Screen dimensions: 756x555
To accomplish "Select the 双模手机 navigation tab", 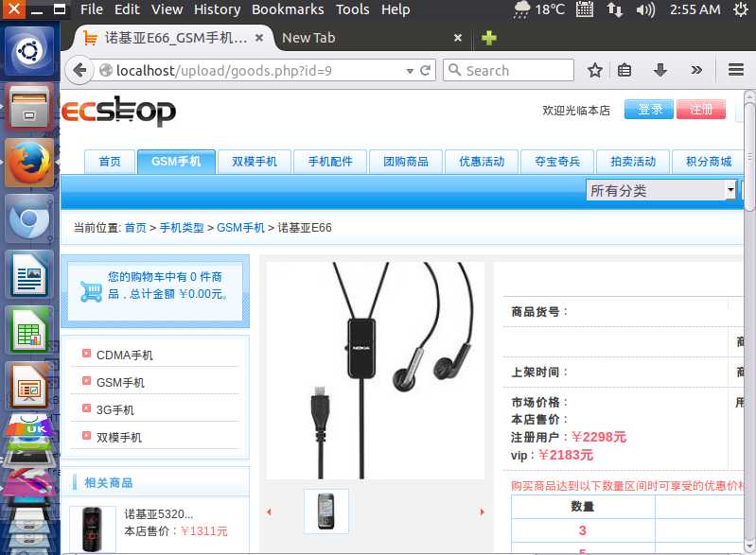I will (x=255, y=162).
